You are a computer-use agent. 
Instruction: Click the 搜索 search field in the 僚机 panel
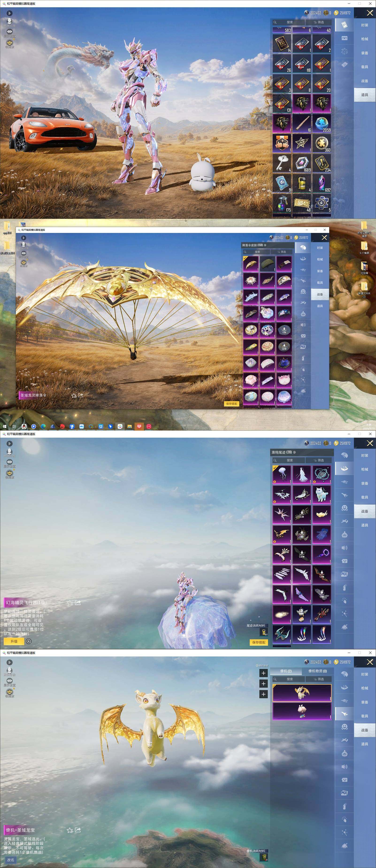tap(288, 679)
